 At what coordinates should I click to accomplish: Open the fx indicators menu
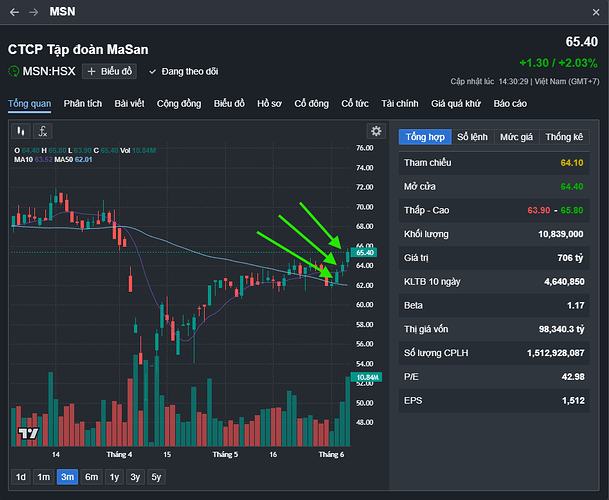coord(43,131)
